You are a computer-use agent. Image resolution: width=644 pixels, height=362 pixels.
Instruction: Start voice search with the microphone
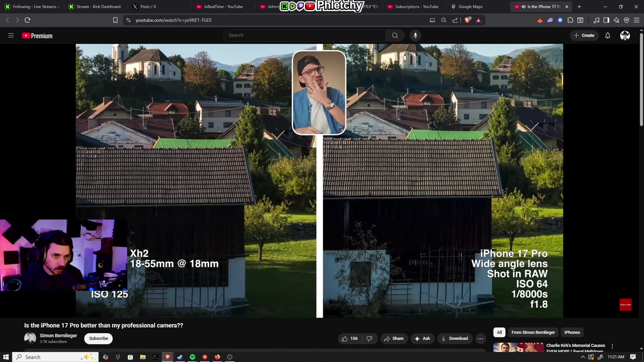[415, 35]
